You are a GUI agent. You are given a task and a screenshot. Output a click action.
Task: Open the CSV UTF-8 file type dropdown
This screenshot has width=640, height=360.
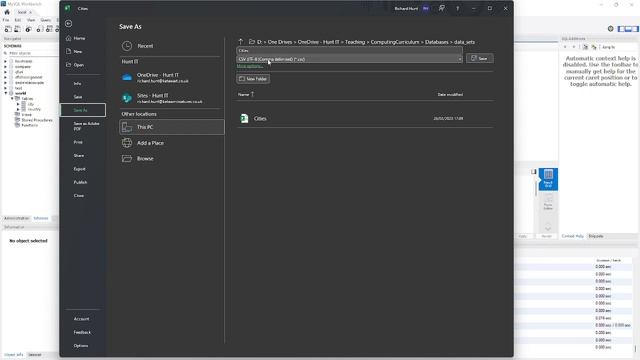349,59
